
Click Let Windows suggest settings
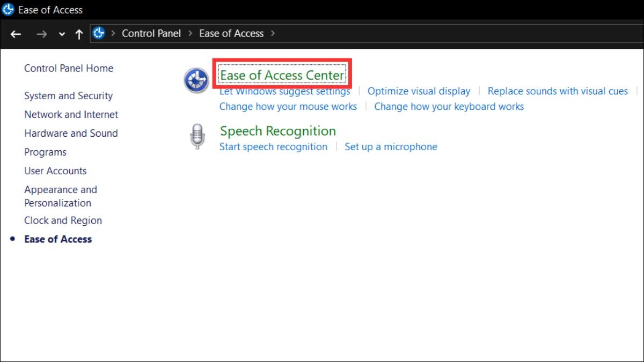(284, 91)
